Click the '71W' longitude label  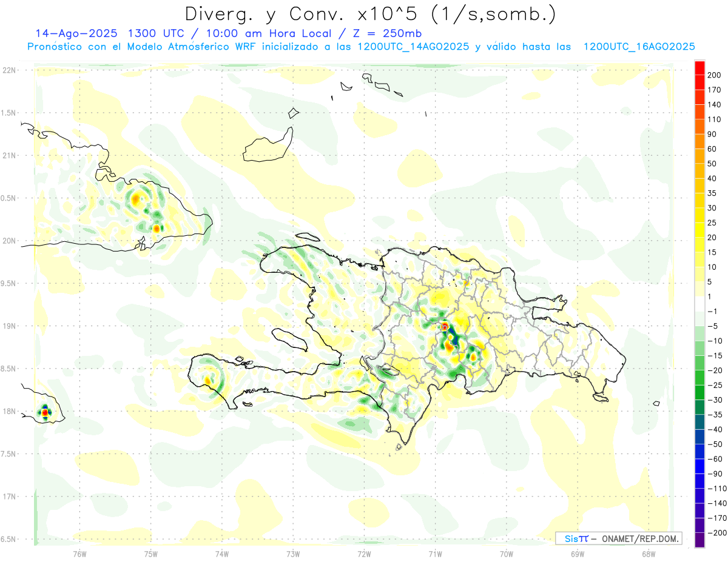point(435,554)
